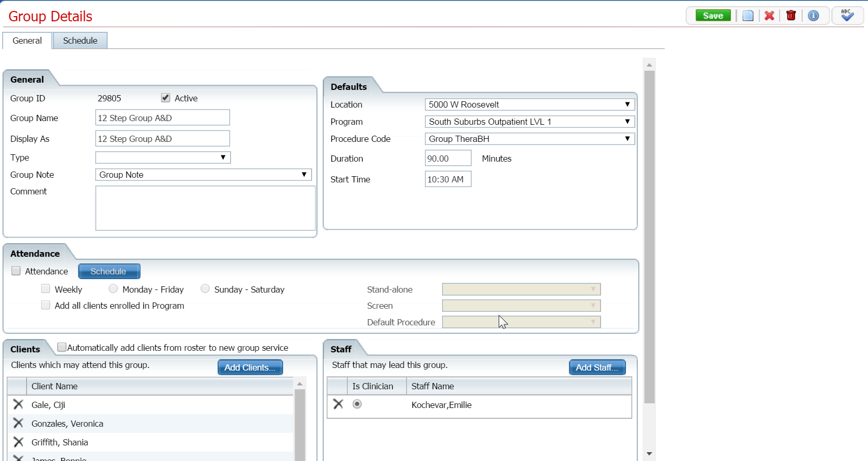Image resolution: width=868 pixels, height=461 pixels.
Task: Expand the Procedure Code dropdown
Action: tap(529, 139)
